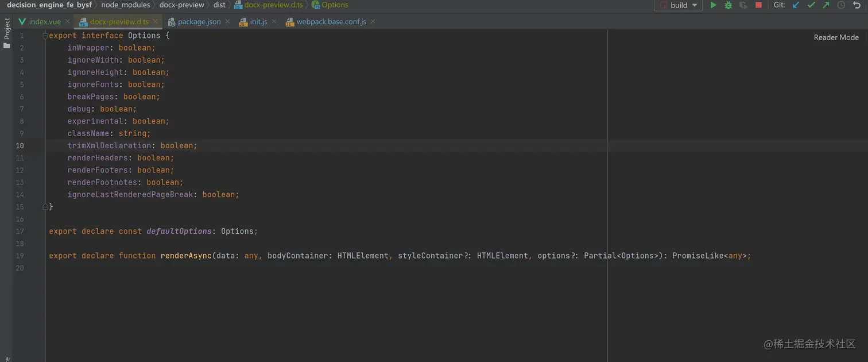Commit changes with the Git checkmark icon
This screenshot has height=362, width=868.
click(x=811, y=5)
